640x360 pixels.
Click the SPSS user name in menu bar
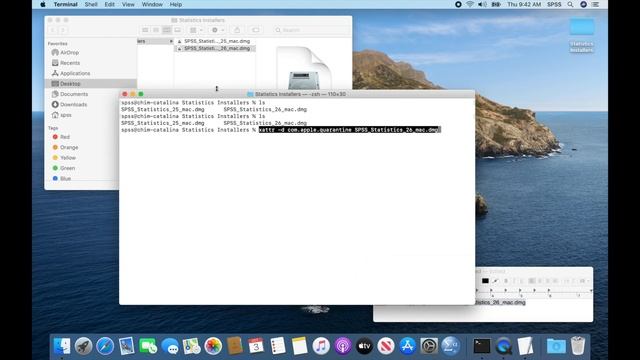[554, 4]
